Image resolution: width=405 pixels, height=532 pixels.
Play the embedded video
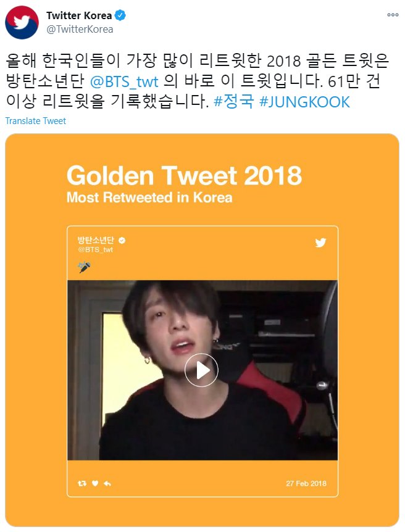click(201, 370)
